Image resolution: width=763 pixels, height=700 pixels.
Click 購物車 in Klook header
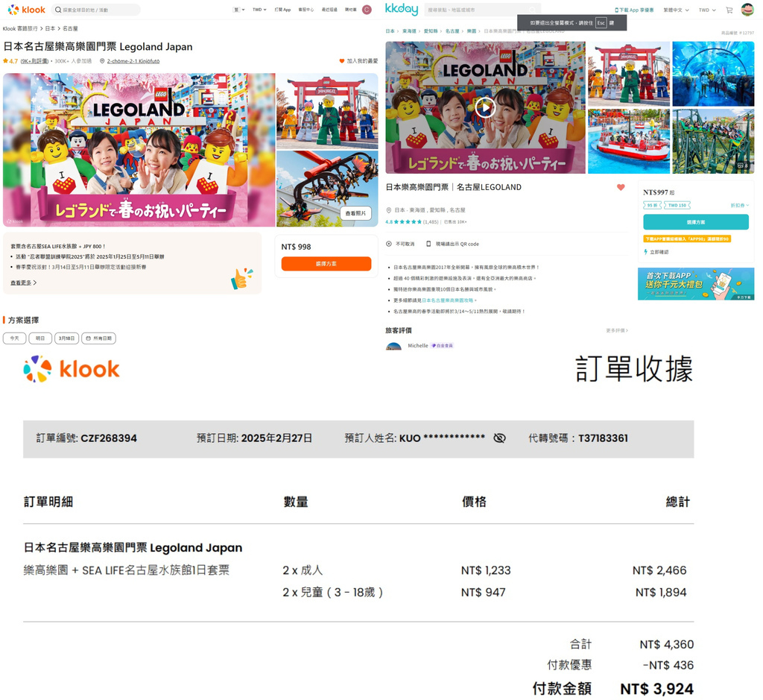(351, 10)
